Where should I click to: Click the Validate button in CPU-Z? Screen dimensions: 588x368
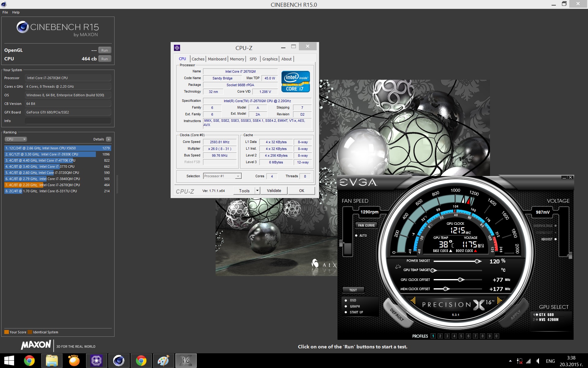274,191
